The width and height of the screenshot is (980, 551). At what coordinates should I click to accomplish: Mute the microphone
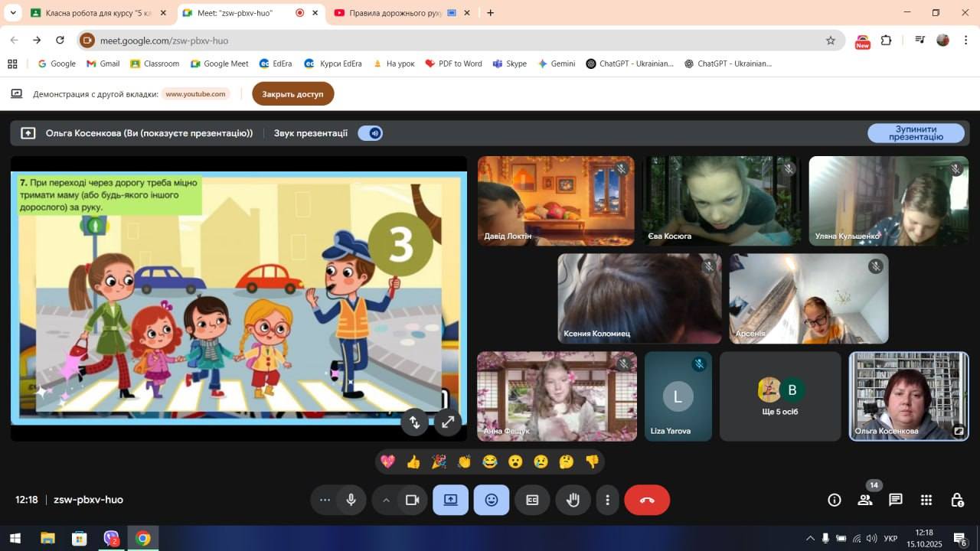(351, 500)
